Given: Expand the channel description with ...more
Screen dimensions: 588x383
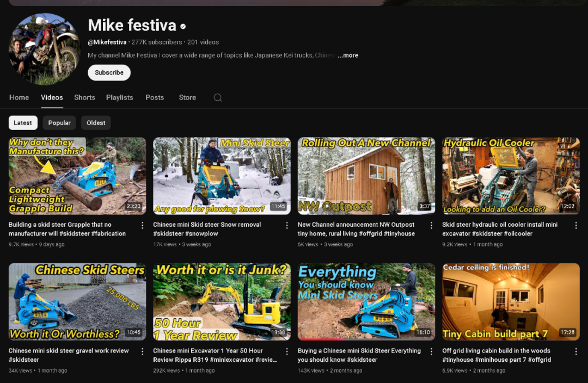Looking at the screenshot, I should point(348,55).
